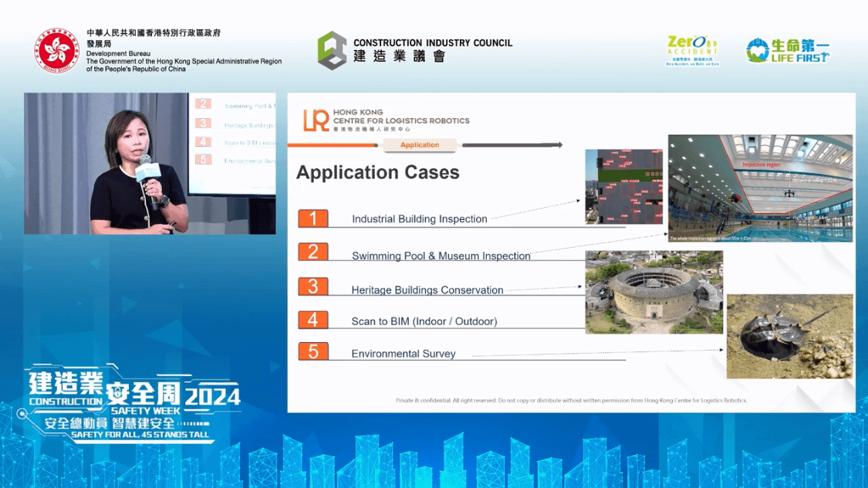This screenshot has width=868, height=488.
Task: Open the industrial building facade image
Action: 623,187
